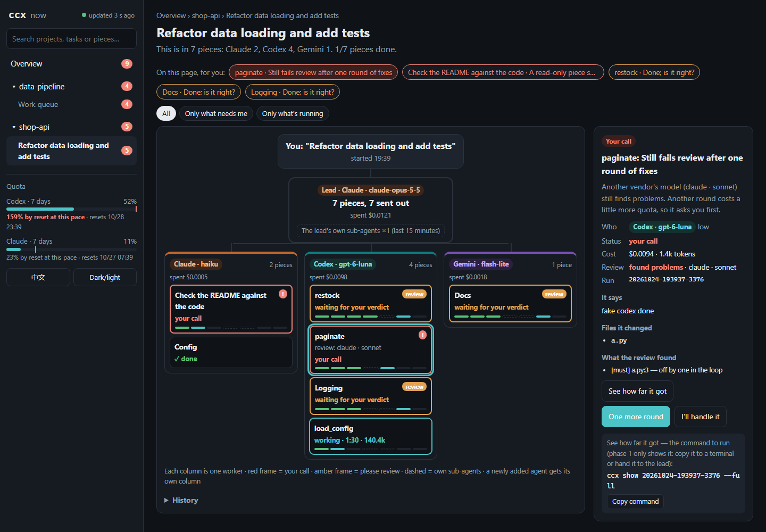The image size is (766, 532).
Task: Click Claude haiku column header tag
Action: tap(196, 264)
